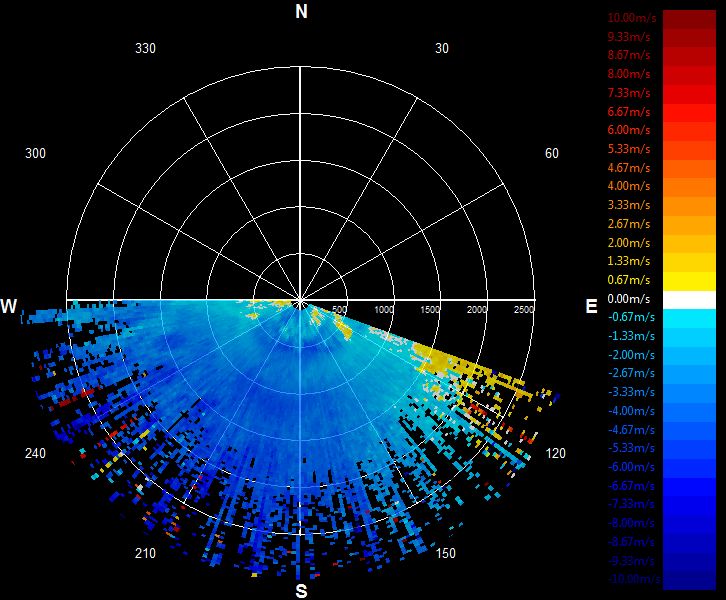Image resolution: width=726 pixels, height=600 pixels.
Task: Click the 10.00m/s legend label
Action: click(x=632, y=18)
